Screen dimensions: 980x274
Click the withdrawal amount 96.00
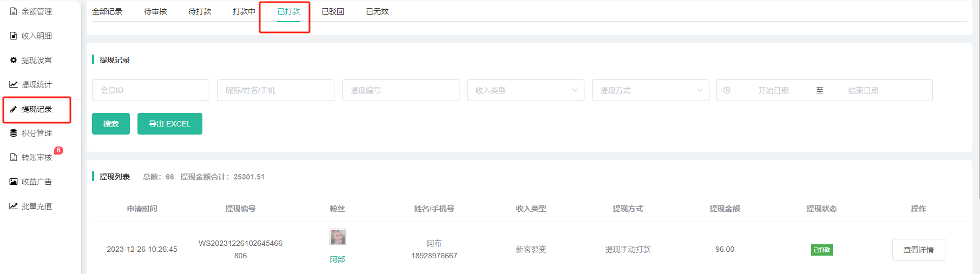tap(725, 249)
